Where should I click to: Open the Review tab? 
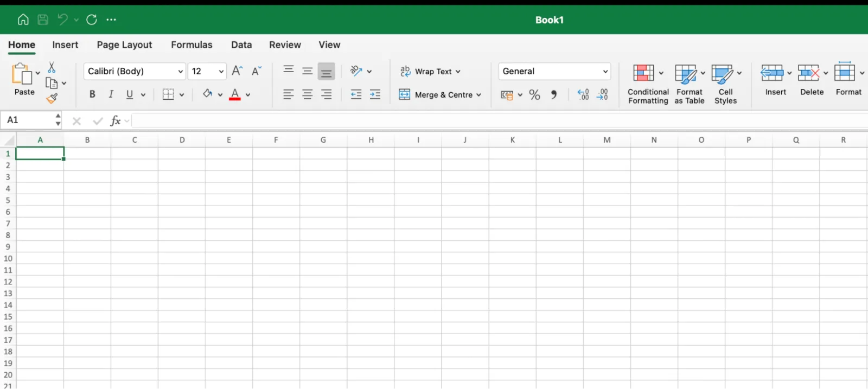pos(285,44)
